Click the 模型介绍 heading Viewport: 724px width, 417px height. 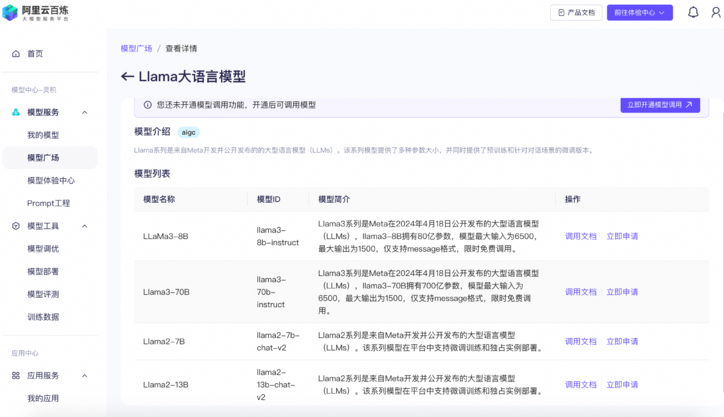click(x=152, y=132)
